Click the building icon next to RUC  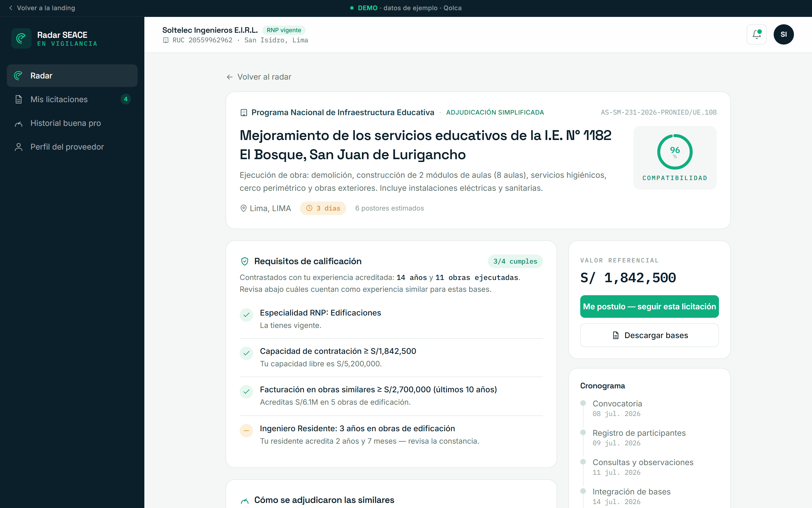[x=166, y=40]
